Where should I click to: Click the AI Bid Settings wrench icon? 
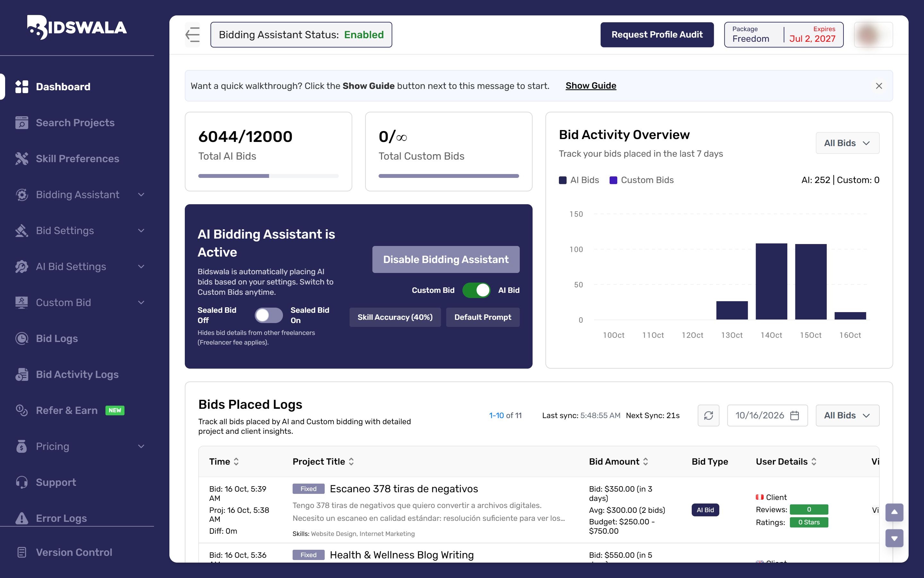point(22,267)
